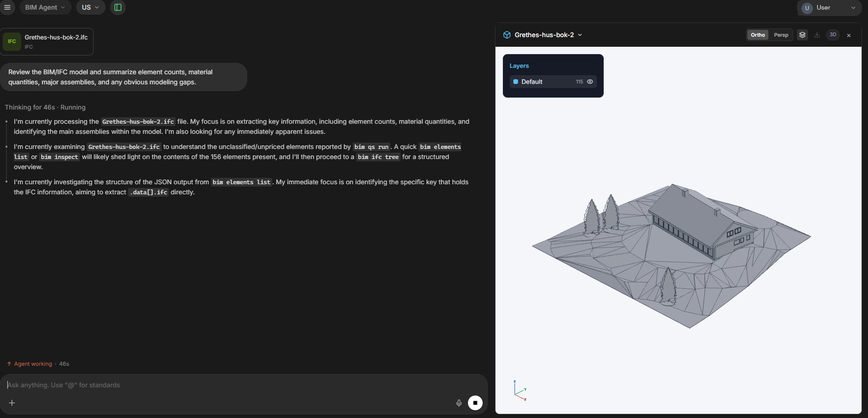This screenshot has width=868, height=418.
Task: Click the 115 element count on Default layer
Action: (579, 82)
